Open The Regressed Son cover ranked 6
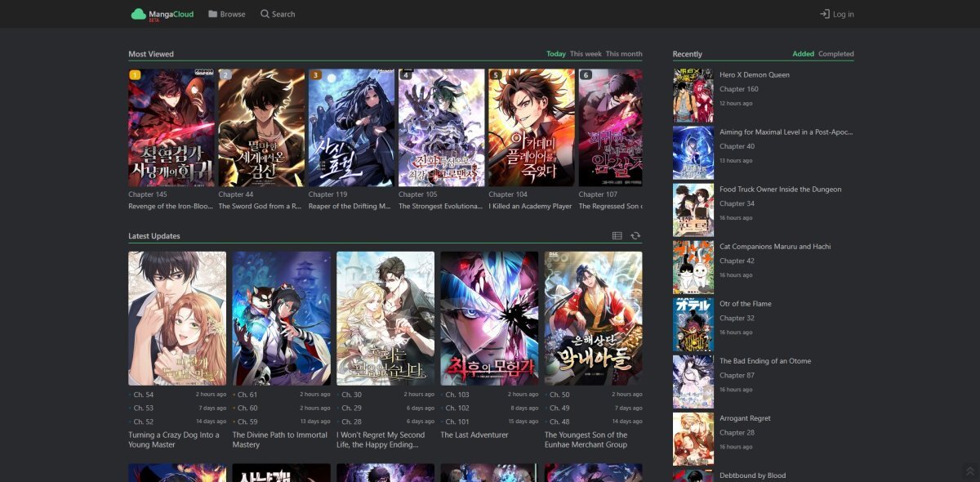The height and width of the screenshot is (482, 980). pos(610,128)
